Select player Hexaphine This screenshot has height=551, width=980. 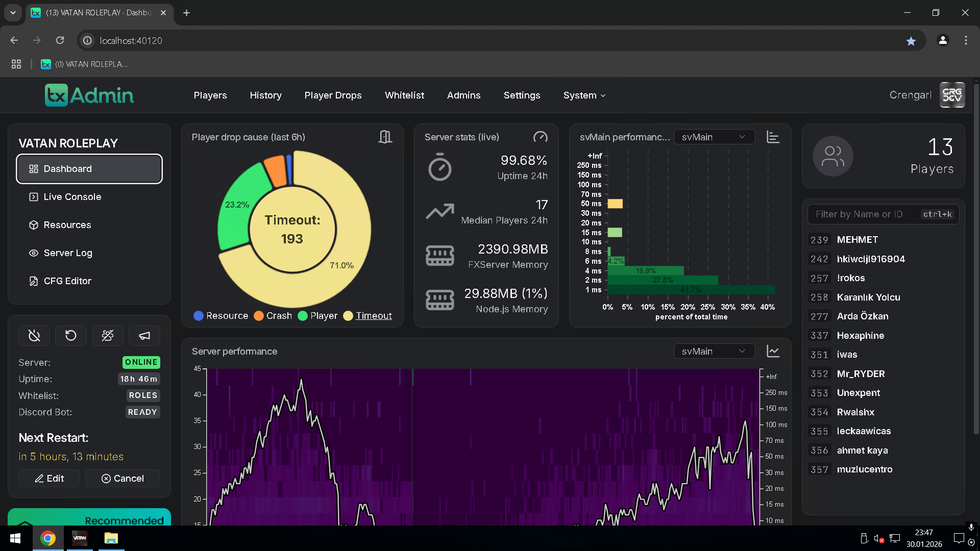883,336
